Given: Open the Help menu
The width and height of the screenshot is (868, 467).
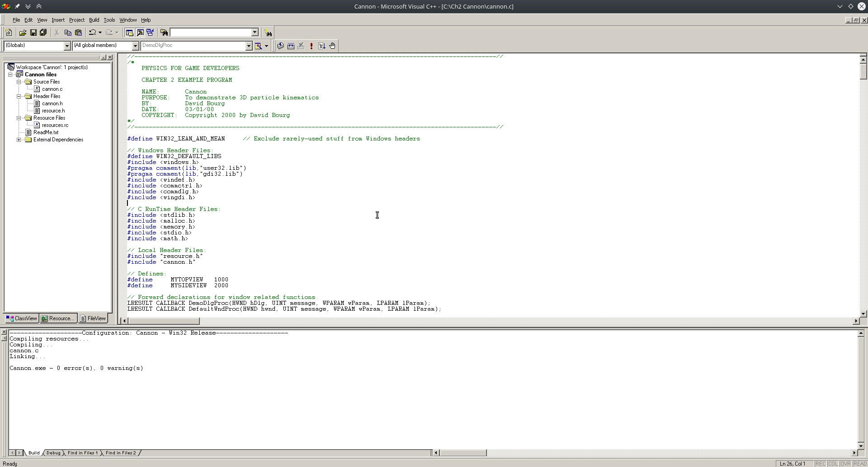Looking at the screenshot, I should 146,20.
